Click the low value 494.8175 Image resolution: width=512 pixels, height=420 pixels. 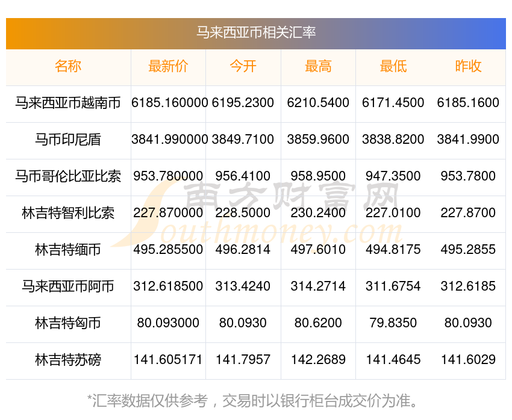(x=393, y=250)
